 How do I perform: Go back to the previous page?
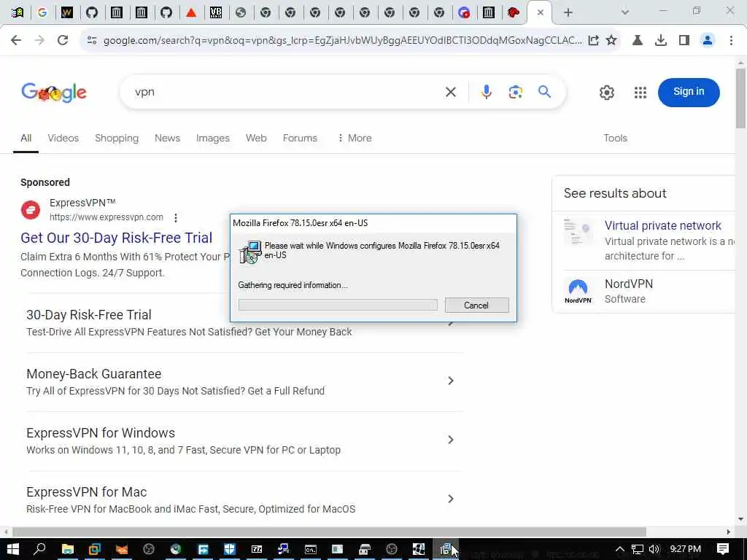[x=16, y=41]
